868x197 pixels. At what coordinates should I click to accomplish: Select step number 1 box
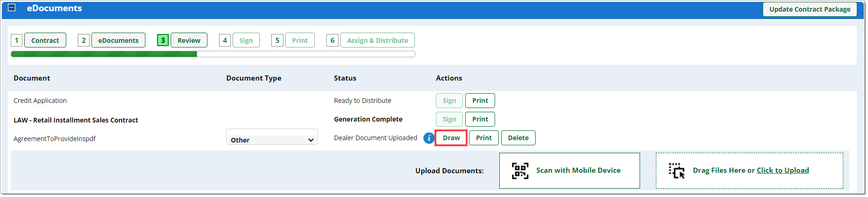pyautogui.click(x=17, y=40)
